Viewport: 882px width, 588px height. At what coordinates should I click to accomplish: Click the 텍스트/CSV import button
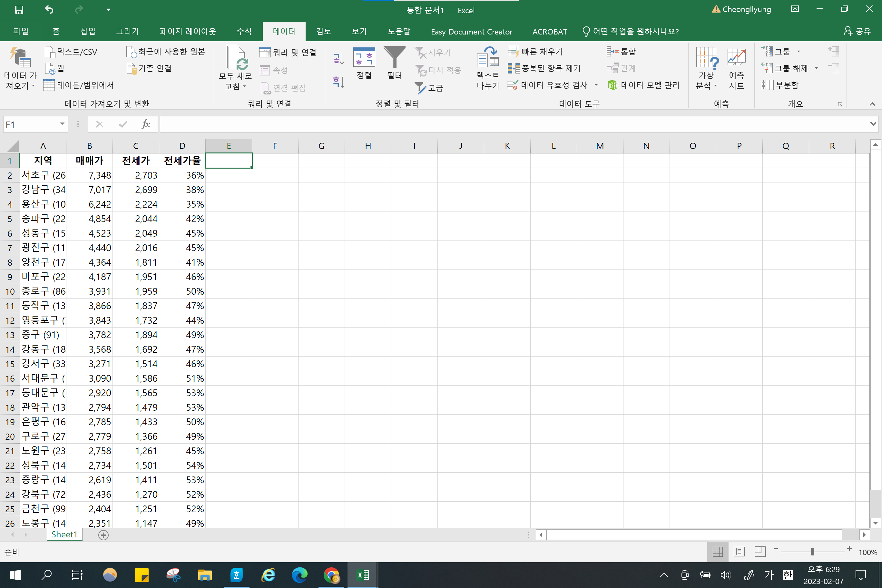click(x=71, y=52)
